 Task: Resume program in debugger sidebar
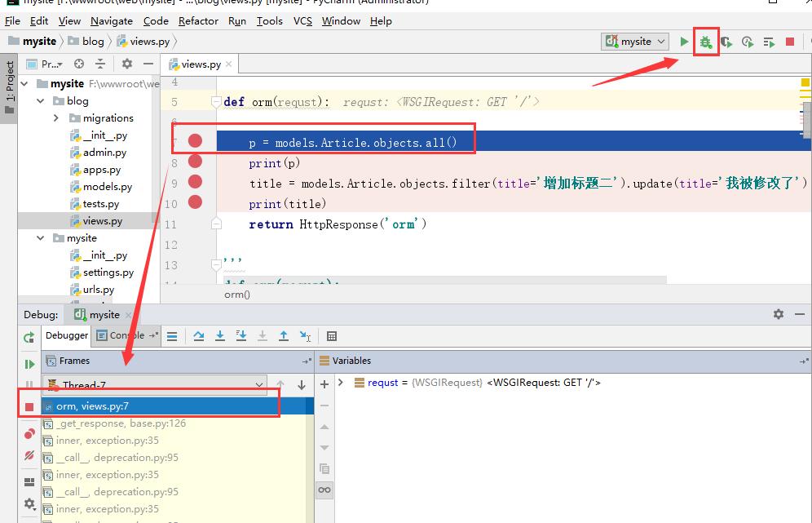29,365
